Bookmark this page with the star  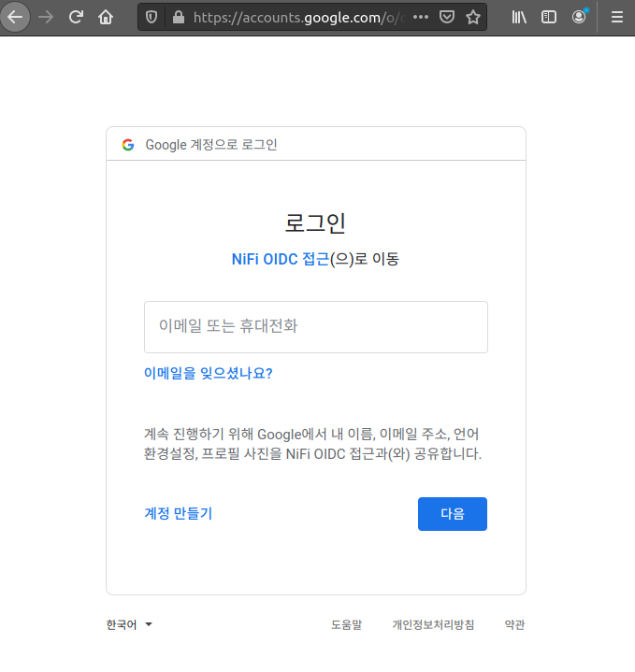(473, 17)
